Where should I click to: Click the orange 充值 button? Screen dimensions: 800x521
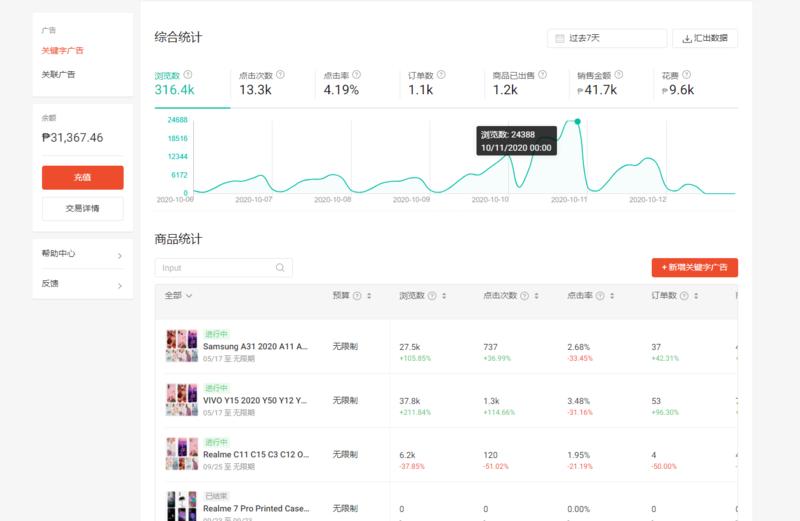click(x=82, y=177)
